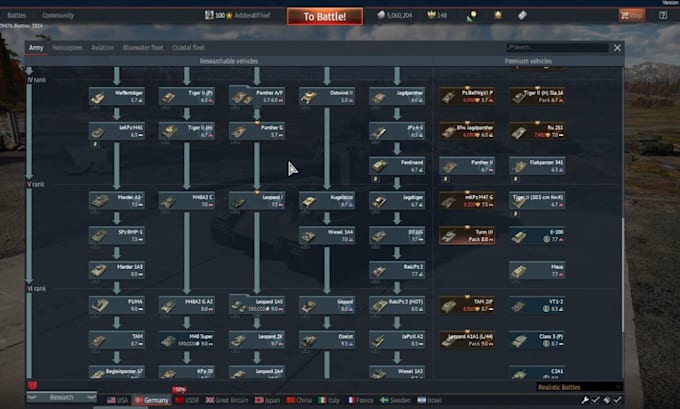Click the vehicle search field
The height and width of the screenshot is (409, 680).
(x=557, y=47)
